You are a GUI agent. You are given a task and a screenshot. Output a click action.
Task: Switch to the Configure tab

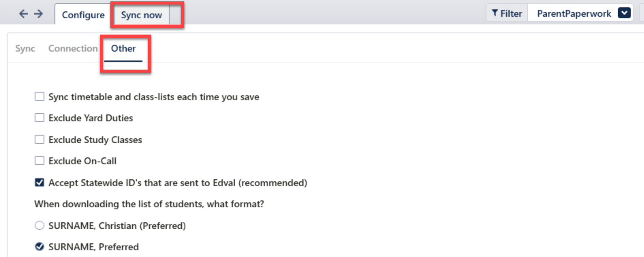pos(83,15)
